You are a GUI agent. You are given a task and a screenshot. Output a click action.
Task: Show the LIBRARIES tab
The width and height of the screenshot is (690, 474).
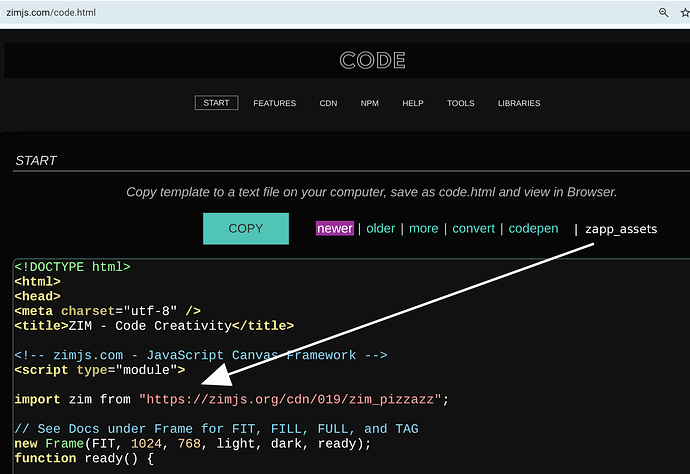[519, 103]
